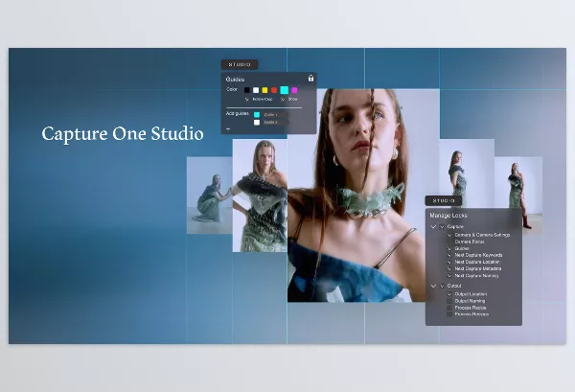Select the white color swatch in Color row
The width and height of the screenshot is (575, 392).
tap(256, 90)
